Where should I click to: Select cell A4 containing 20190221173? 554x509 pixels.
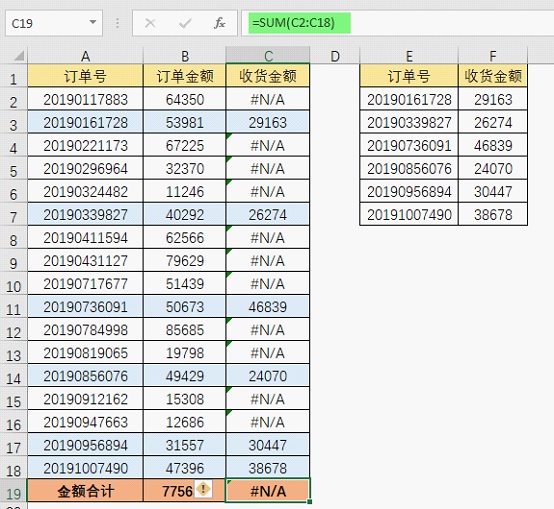(x=86, y=145)
